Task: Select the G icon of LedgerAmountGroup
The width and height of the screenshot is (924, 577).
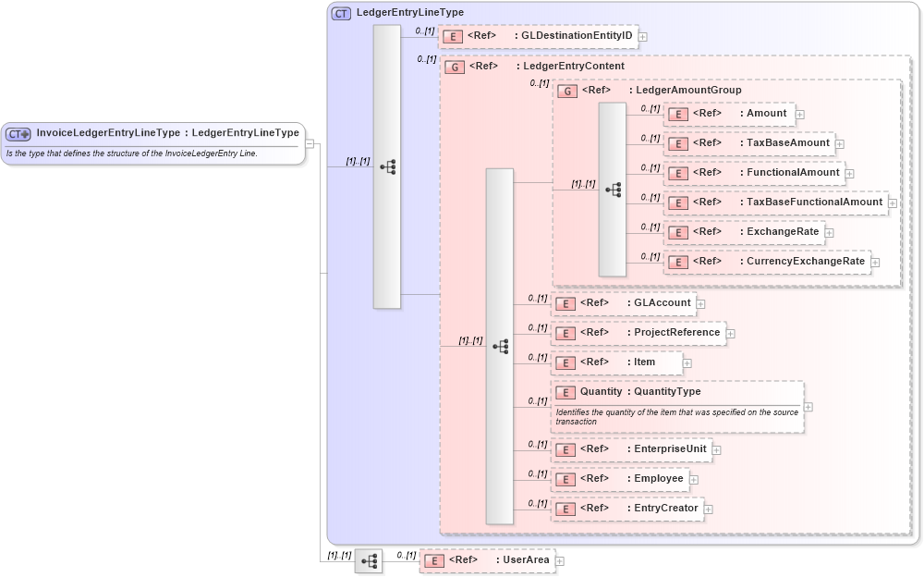Action: point(567,90)
